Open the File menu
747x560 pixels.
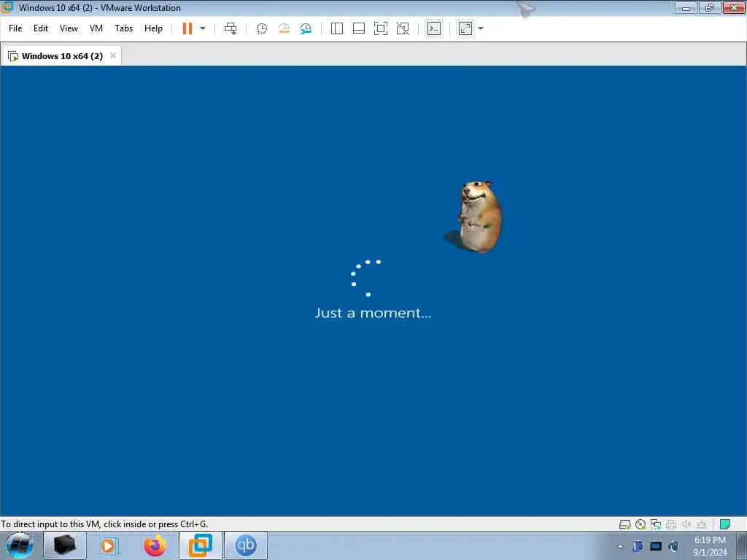pyautogui.click(x=15, y=28)
